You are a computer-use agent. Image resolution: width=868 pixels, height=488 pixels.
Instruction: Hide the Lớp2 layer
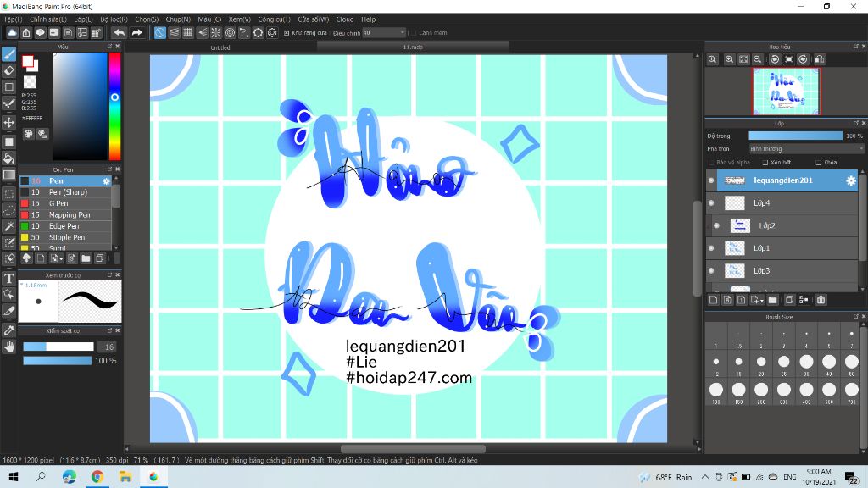coord(717,225)
